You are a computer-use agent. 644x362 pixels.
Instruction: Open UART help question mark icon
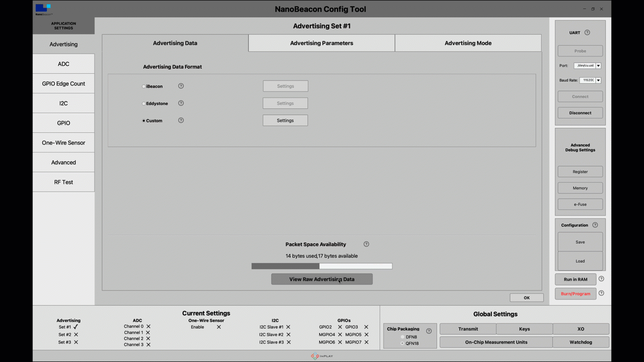coord(587,32)
